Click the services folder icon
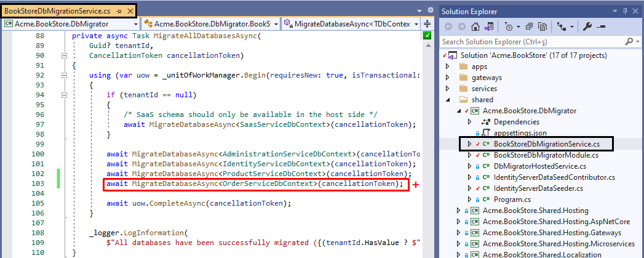This screenshot has width=644, height=258. (464, 89)
